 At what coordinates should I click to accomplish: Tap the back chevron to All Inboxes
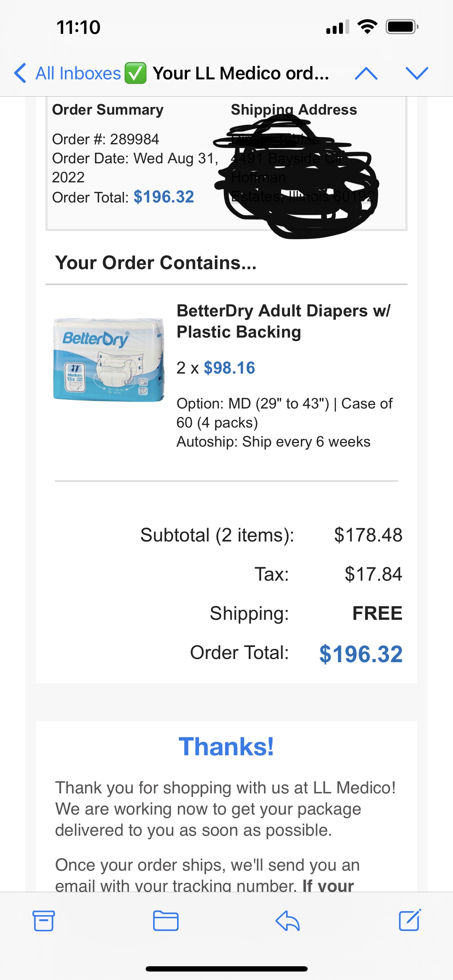[20, 73]
